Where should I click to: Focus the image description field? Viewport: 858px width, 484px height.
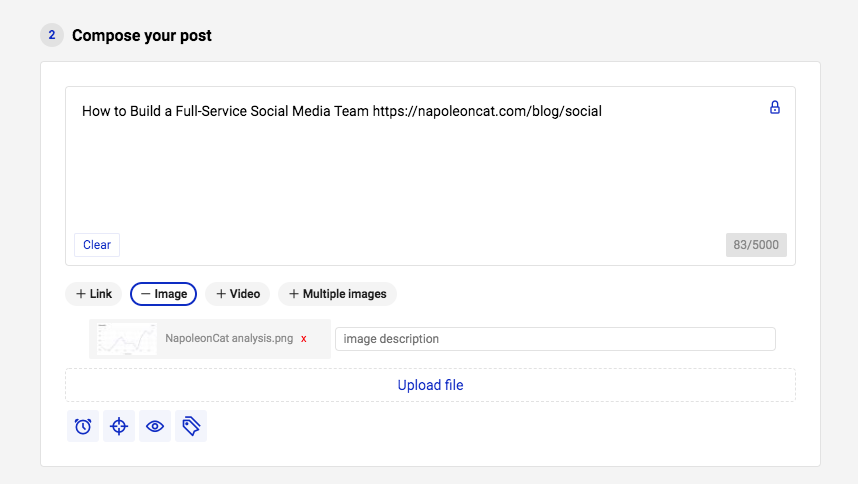click(x=555, y=339)
